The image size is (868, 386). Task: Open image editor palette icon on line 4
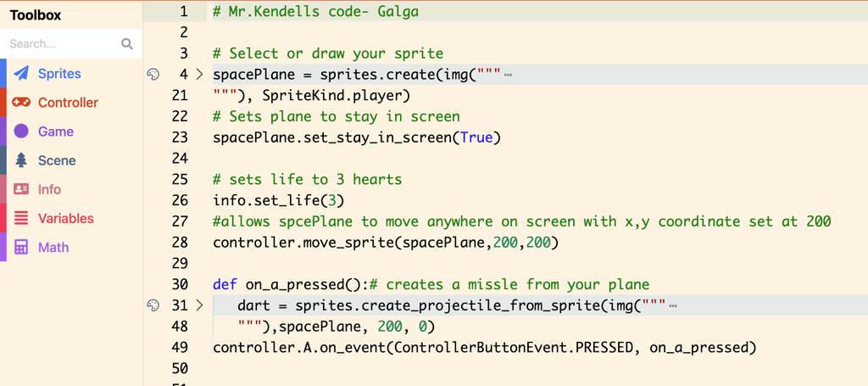click(153, 75)
